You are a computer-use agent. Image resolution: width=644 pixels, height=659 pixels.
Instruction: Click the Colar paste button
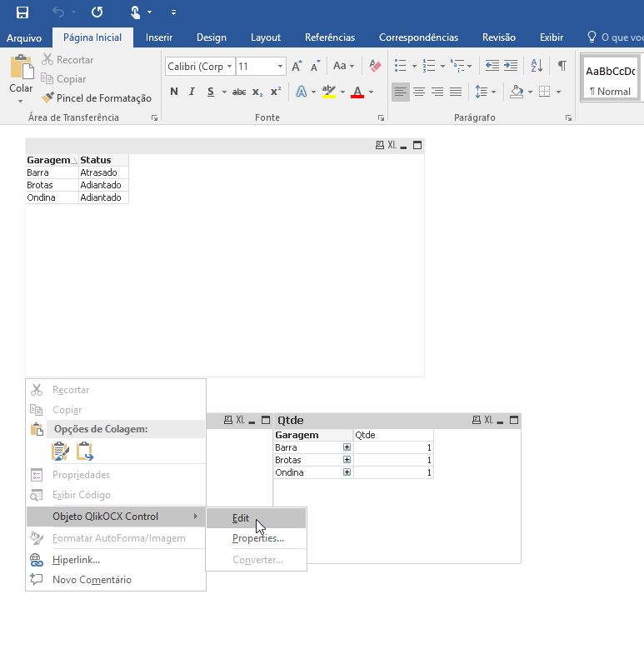tap(22, 67)
